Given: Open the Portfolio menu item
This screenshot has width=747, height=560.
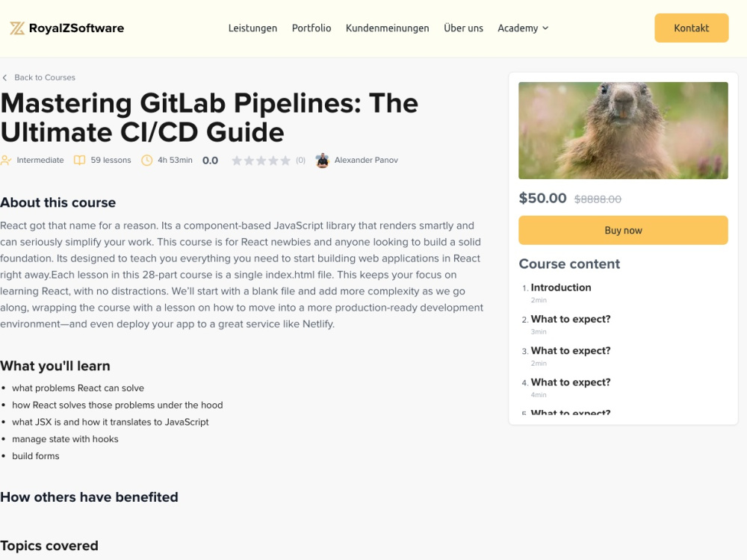Looking at the screenshot, I should click(311, 28).
